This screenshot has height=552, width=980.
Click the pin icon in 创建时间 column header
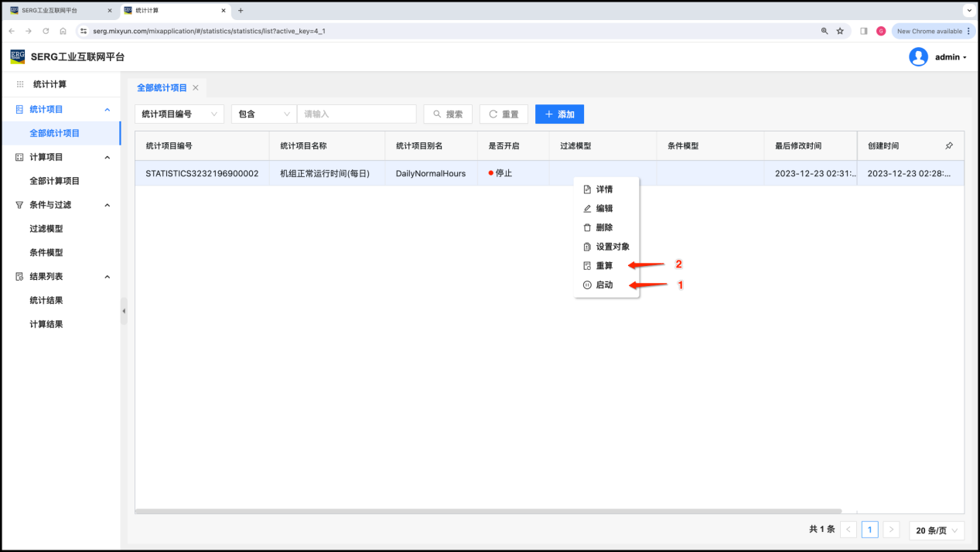[x=949, y=145]
